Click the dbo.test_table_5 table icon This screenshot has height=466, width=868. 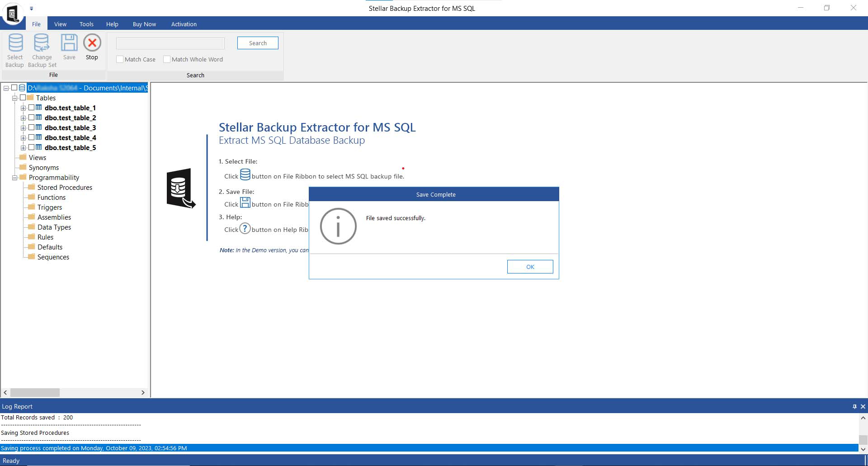[x=39, y=147]
